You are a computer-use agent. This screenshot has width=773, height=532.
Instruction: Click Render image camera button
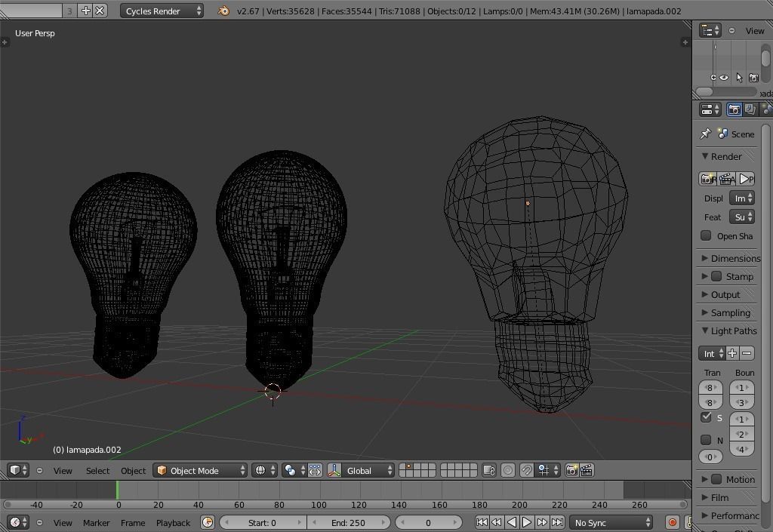pyautogui.click(x=707, y=179)
